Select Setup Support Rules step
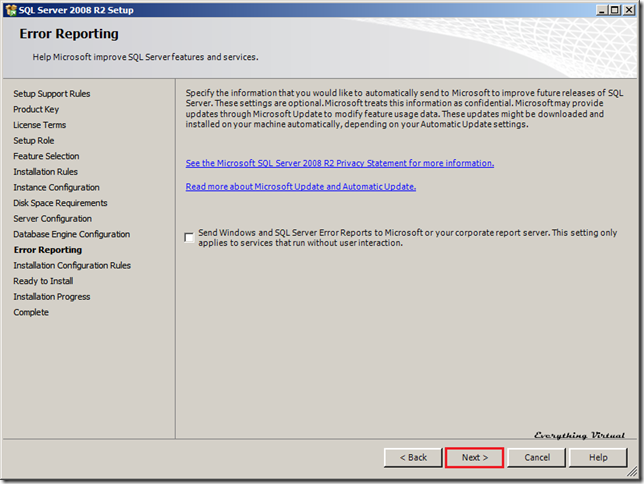 click(x=52, y=94)
